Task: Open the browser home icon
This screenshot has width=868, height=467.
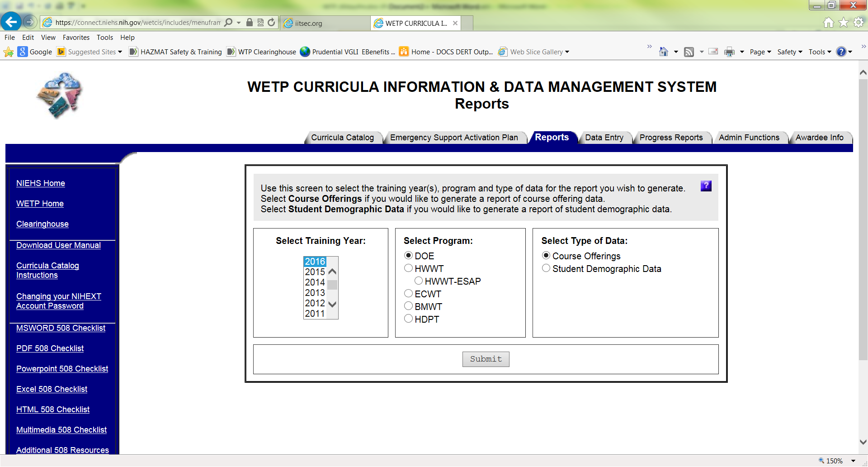Action: pos(828,23)
